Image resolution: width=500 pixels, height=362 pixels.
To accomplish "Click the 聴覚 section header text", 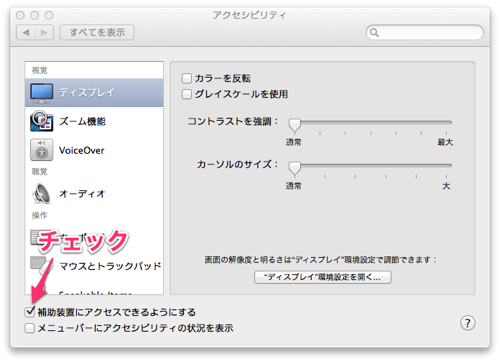I will click(39, 172).
